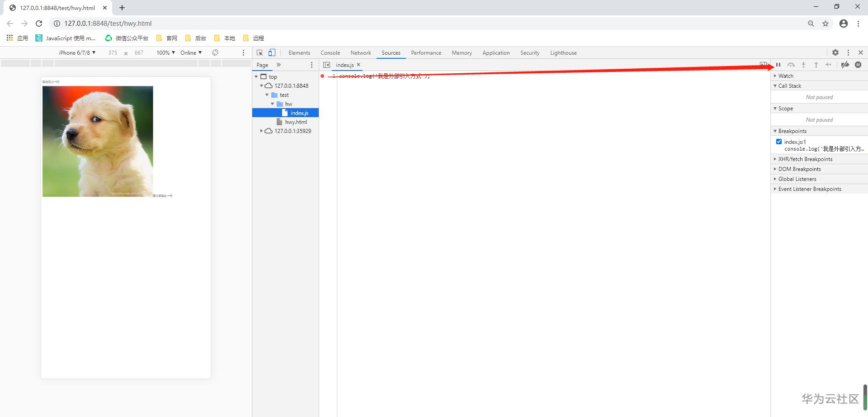Screen dimensions: 868x417
Task: Expand Global Listeners section
Action: pyautogui.click(x=819, y=179)
